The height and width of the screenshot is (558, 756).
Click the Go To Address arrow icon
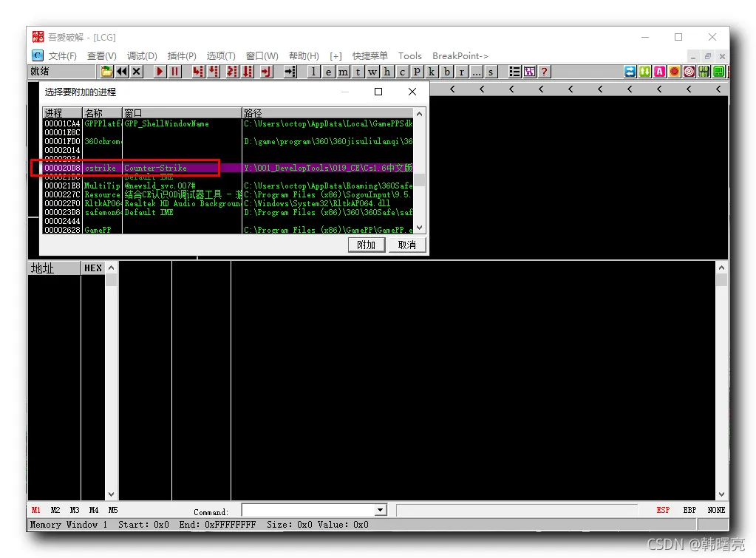[290, 72]
